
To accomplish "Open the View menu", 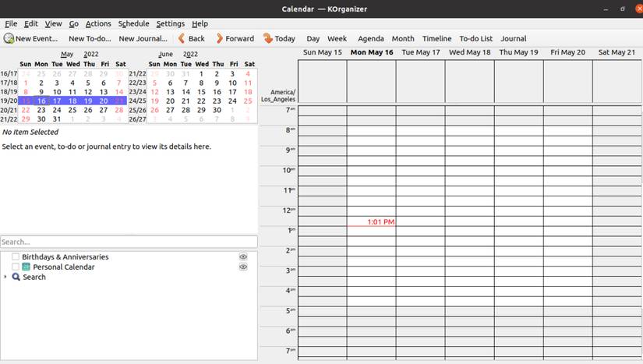I will pos(53,24).
